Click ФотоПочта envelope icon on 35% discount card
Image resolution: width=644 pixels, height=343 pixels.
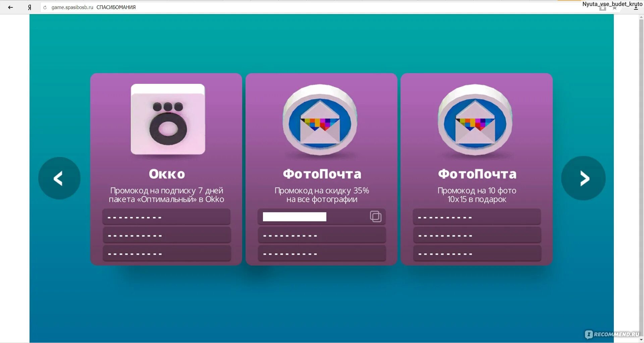point(320,120)
